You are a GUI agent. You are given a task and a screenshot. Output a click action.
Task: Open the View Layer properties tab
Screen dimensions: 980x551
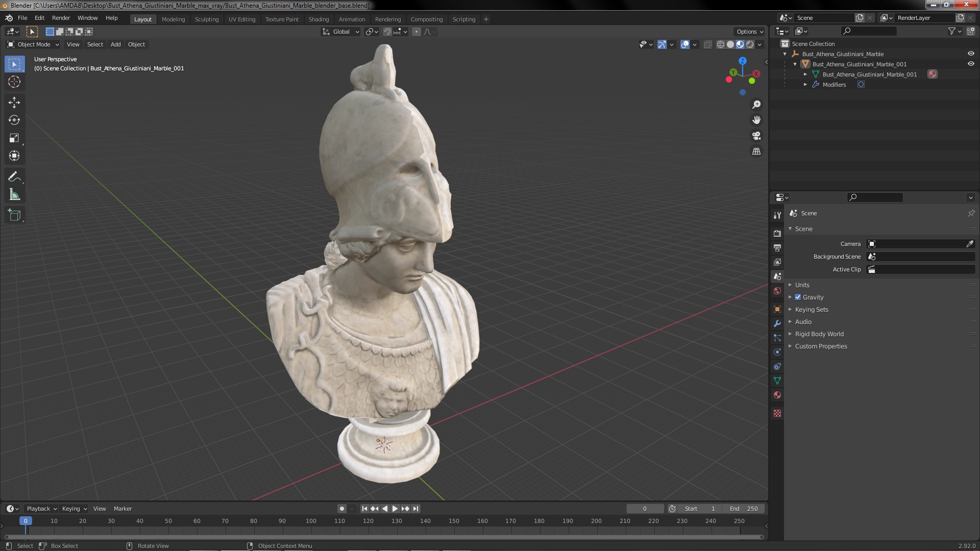[x=777, y=262]
